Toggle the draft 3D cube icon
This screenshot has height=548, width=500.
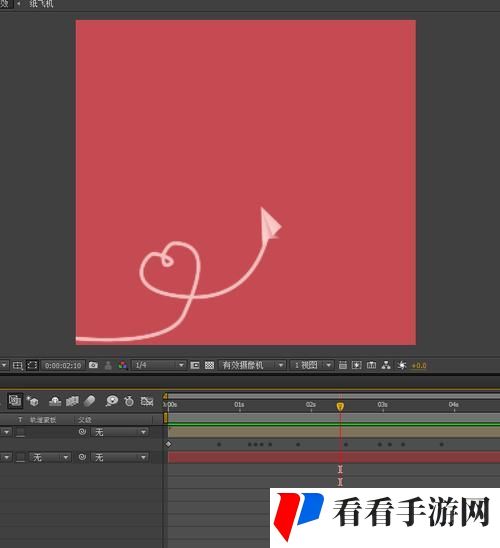click(33, 401)
